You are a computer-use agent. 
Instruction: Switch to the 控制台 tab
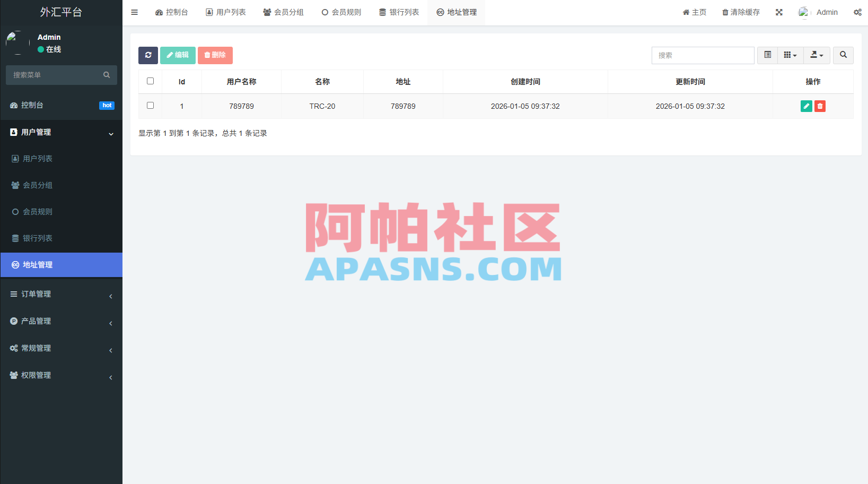171,12
